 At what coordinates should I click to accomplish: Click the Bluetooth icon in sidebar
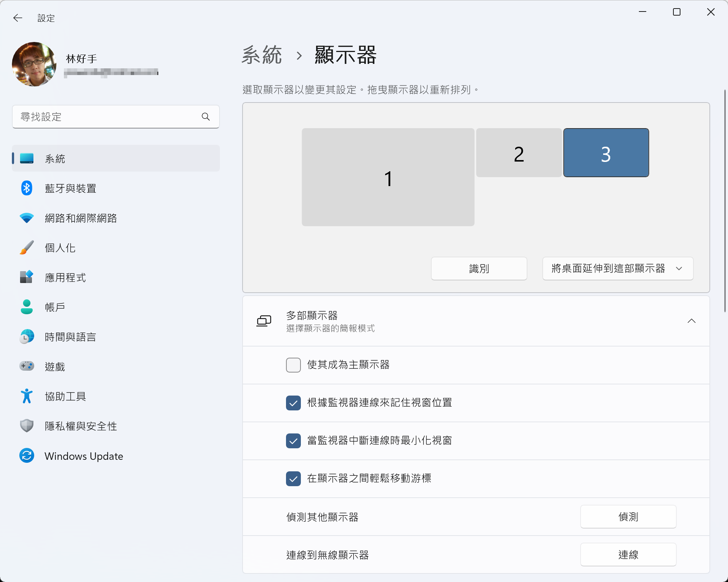26,188
